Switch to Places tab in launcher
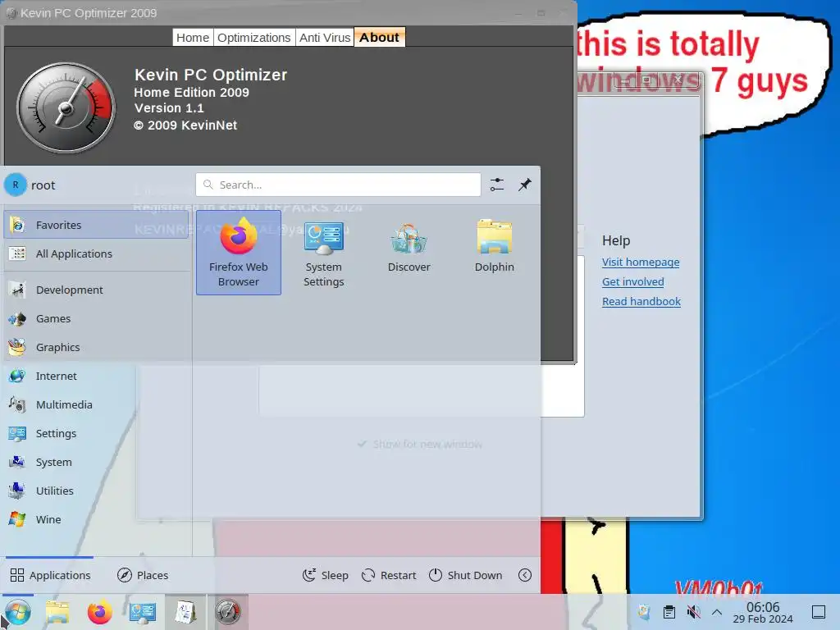The height and width of the screenshot is (630, 840). click(143, 575)
